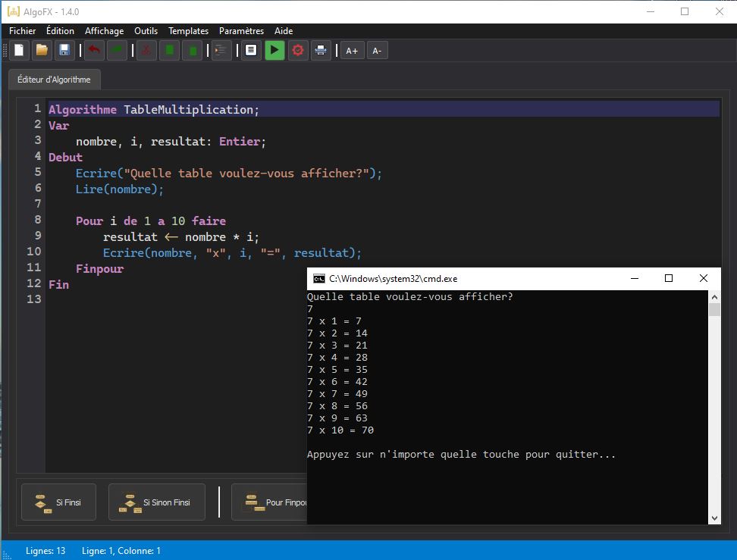Click the 'Debut' keyword on line 4
Image resolution: width=737 pixels, height=560 pixels.
65,158
